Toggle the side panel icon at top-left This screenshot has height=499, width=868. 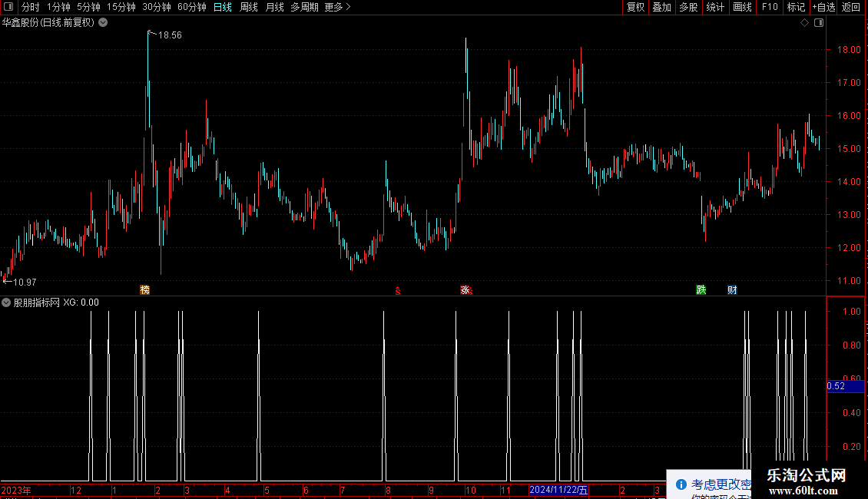point(8,7)
